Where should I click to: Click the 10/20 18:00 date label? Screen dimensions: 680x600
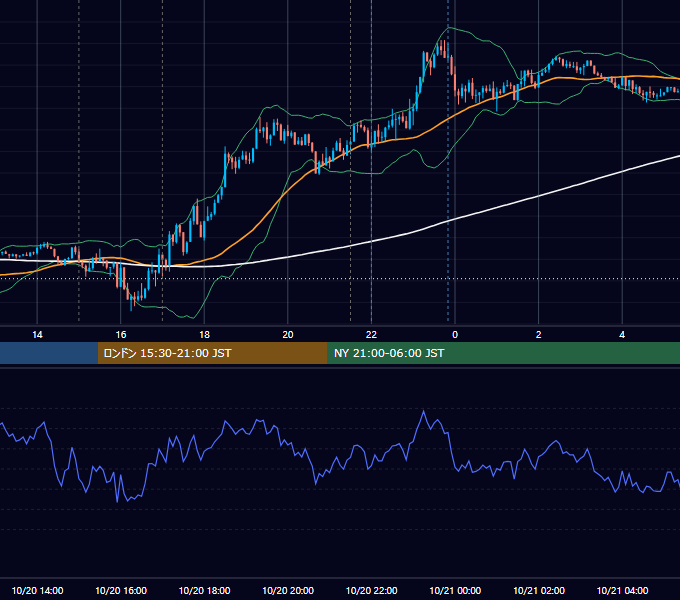tap(204, 590)
